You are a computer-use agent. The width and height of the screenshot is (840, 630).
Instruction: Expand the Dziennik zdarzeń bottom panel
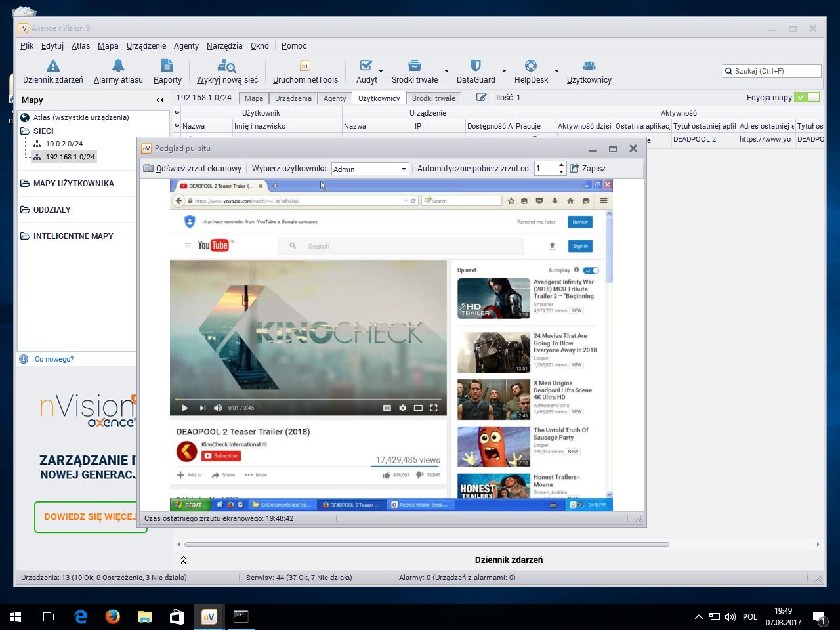(x=183, y=560)
